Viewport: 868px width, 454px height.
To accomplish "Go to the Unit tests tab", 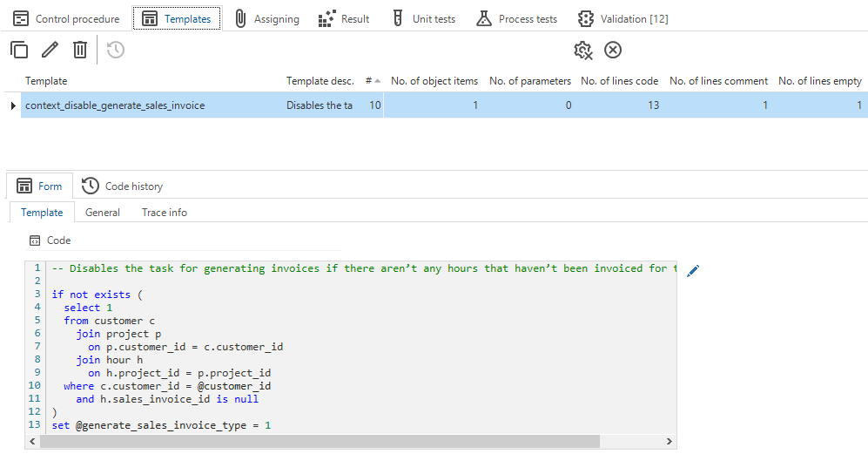I will coord(423,18).
